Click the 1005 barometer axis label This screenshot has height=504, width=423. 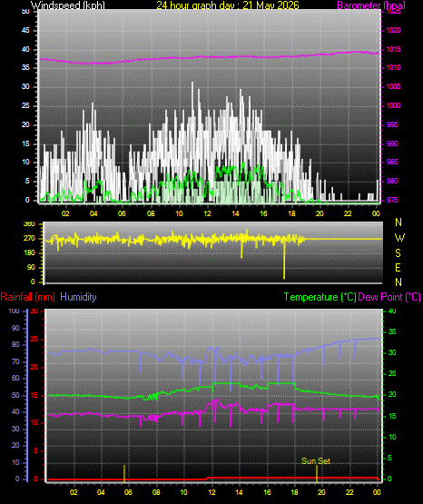pos(393,87)
